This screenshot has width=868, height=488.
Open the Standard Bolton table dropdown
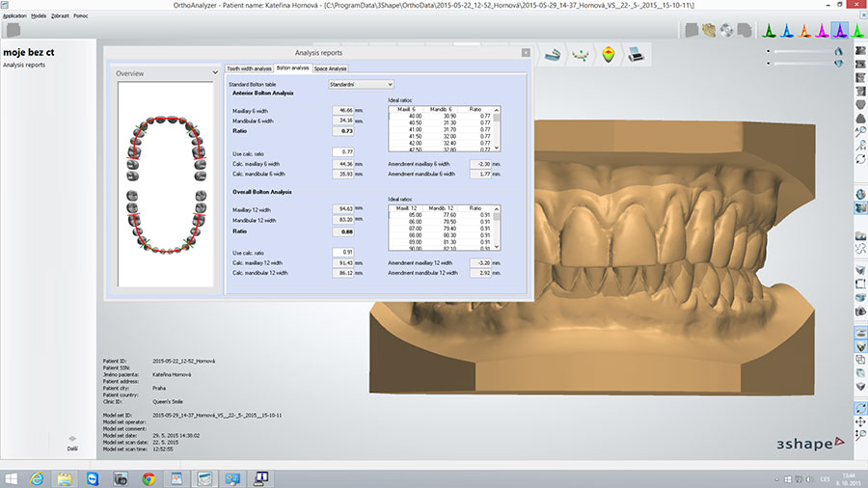pos(361,84)
